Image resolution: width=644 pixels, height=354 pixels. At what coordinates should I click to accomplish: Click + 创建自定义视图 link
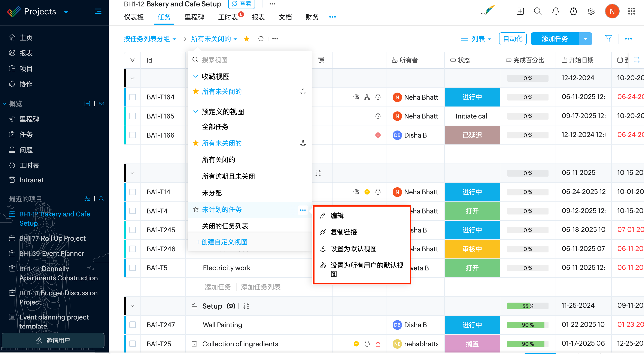point(222,242)
